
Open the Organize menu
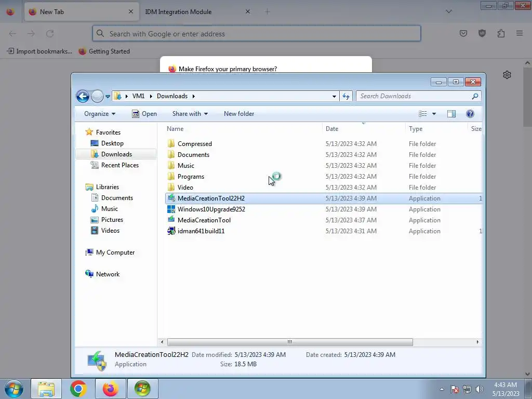pyautogui.click(x=100, y=114)
